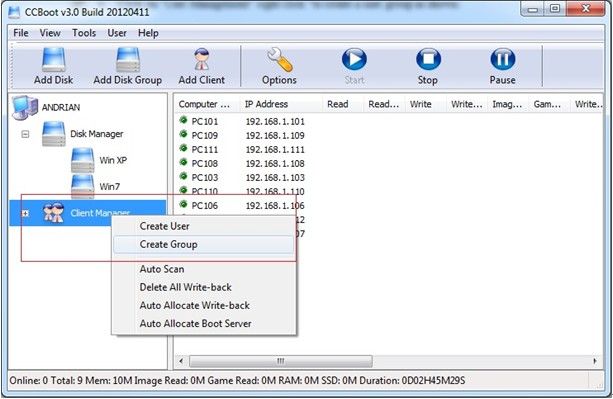Click the horizontal scrollbar thumb

pos(281,361)
